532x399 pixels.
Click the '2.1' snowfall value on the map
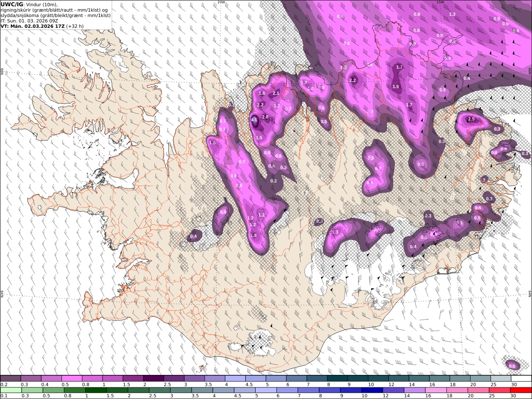[276, 93]
